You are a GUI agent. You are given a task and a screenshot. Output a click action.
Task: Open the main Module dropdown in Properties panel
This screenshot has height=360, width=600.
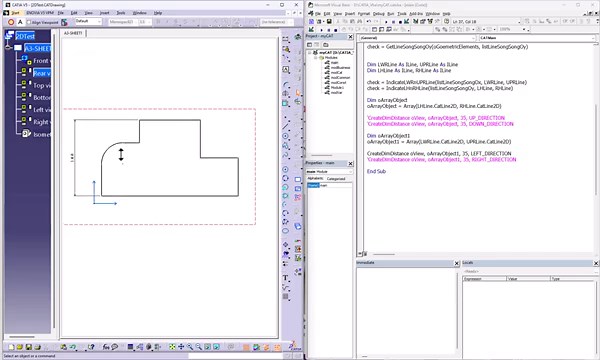pyautogui.click(x=329, y=171)
